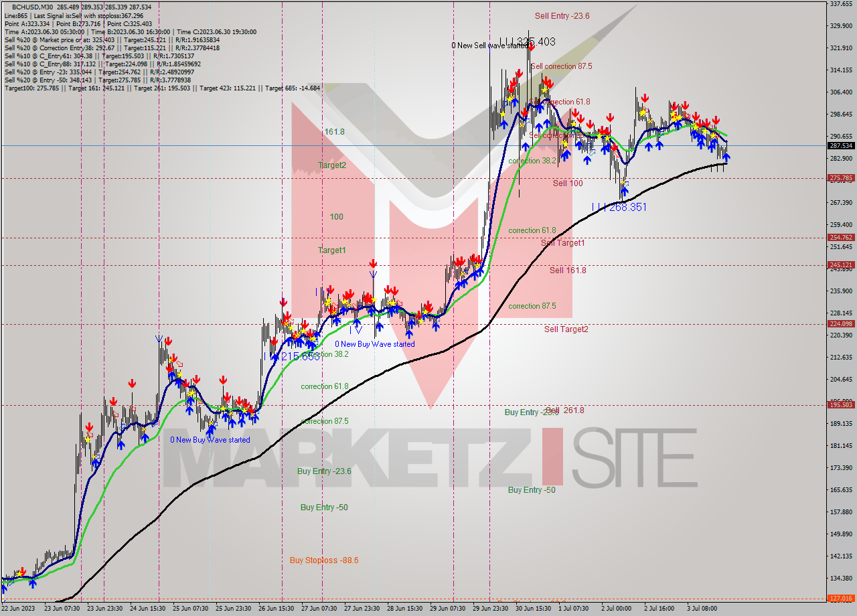Select the 'Buy Stoploss -88.6' label
The width and height of the screenshot is (857, 616).
click(324, 560)
